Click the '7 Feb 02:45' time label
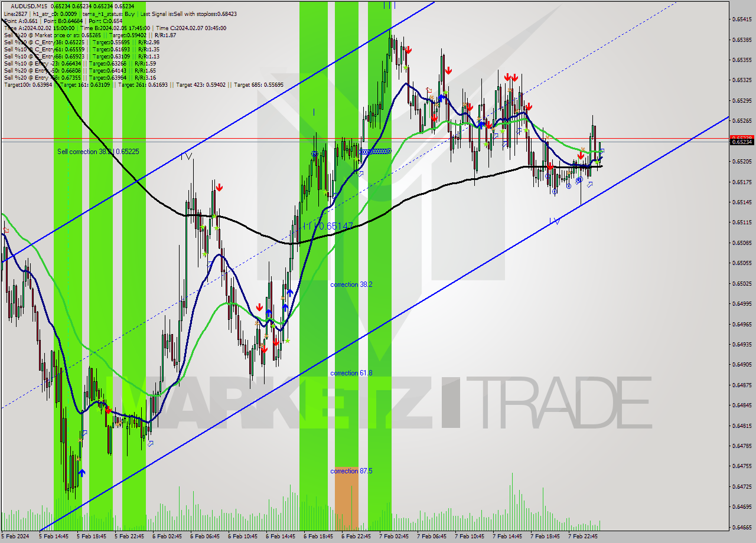The width and height of the screenshot is (756, 543). pyautogui.click(x=394, y=537)
